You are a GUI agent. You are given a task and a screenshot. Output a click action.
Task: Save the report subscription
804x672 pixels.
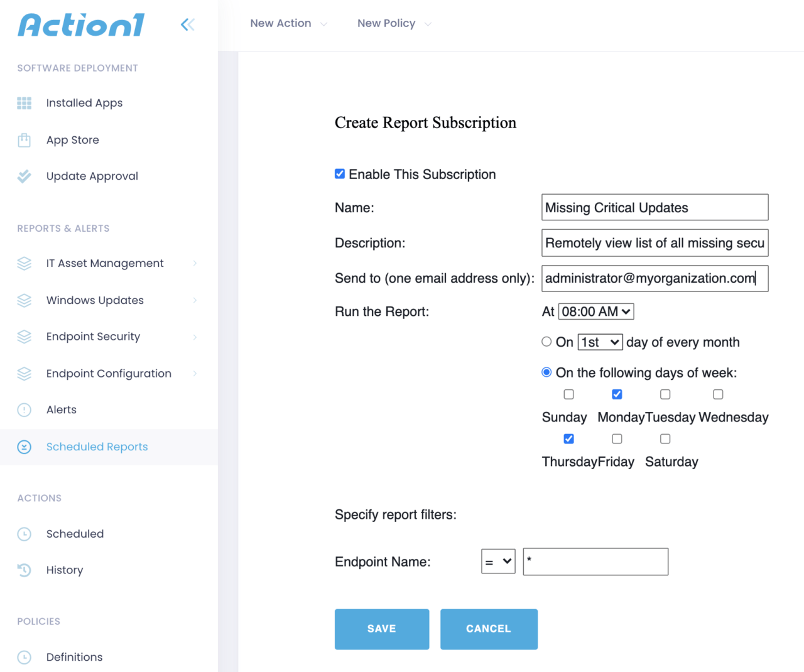click(381, 629)
